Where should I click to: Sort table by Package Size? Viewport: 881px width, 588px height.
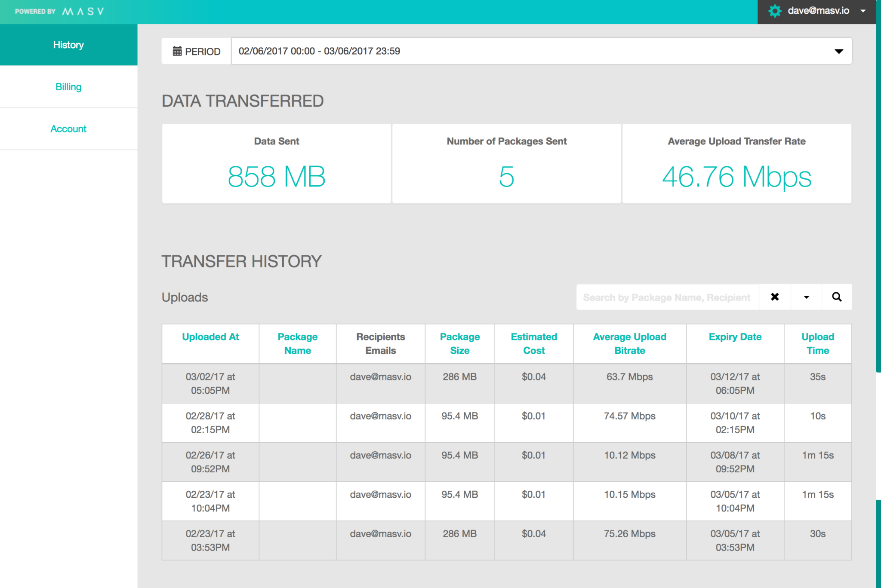459,343
